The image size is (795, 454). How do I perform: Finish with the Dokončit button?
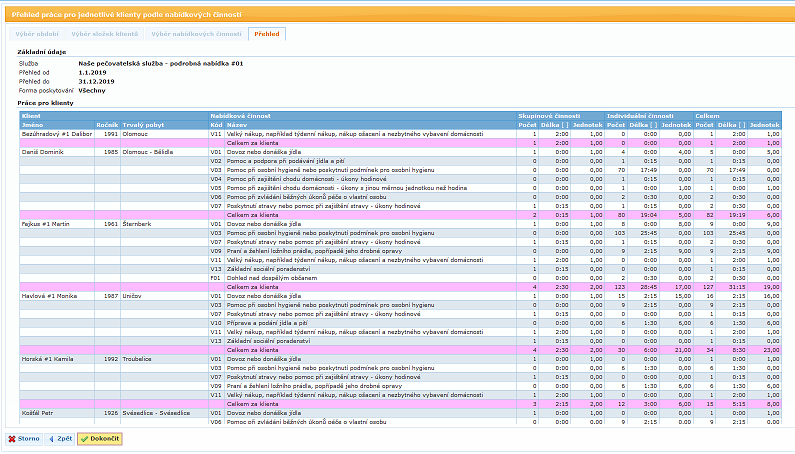[x=99, y=439]
